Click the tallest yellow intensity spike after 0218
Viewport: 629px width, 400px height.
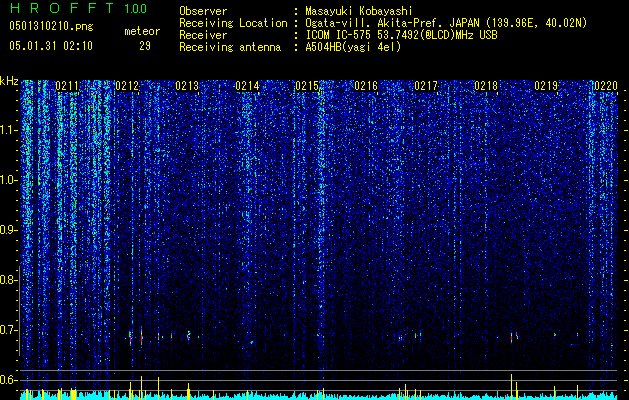(511, 387)
